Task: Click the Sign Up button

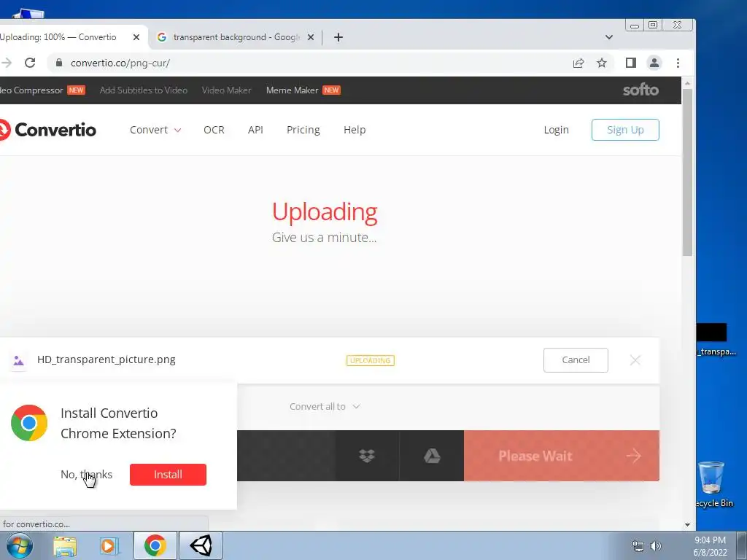Action: (x=625, y=130)
